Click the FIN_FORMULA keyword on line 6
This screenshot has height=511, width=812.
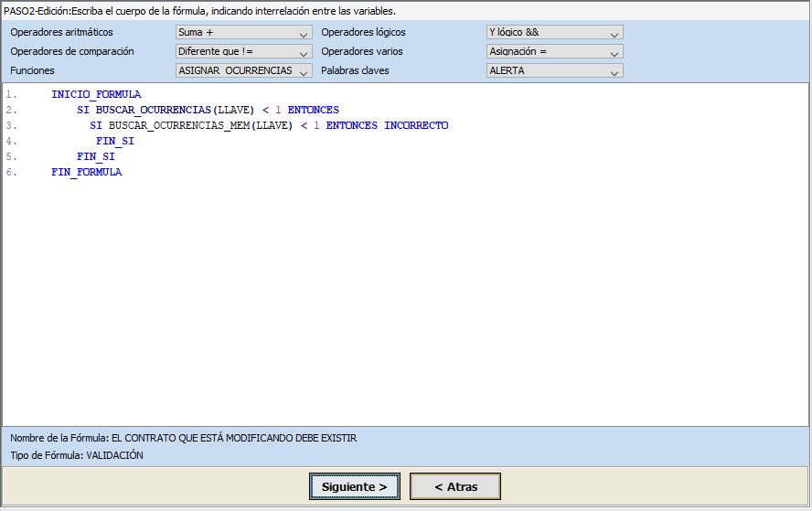(x=86, y=172)
